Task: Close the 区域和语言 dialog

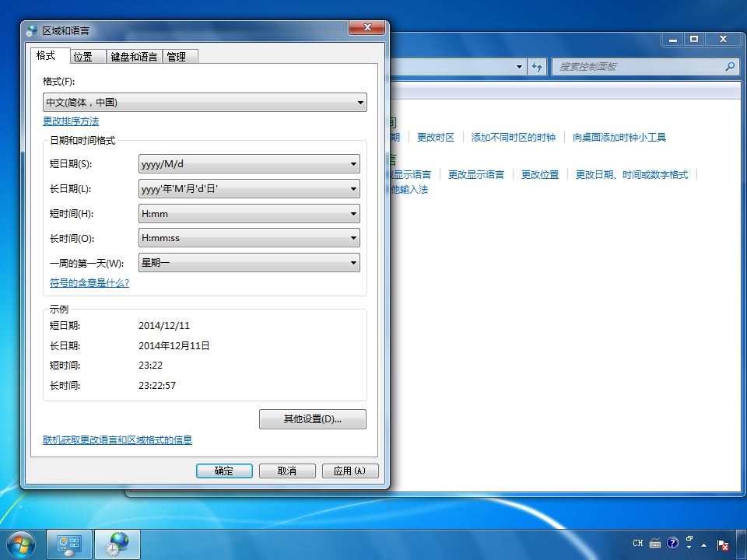Action: (366, 28)
